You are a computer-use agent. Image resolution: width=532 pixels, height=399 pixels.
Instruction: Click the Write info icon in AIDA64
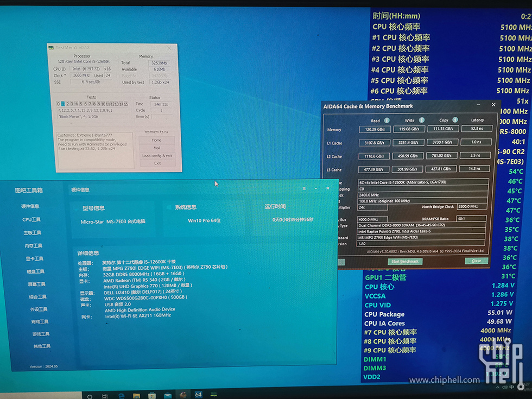pyautogui.click(x=422, y=120)
